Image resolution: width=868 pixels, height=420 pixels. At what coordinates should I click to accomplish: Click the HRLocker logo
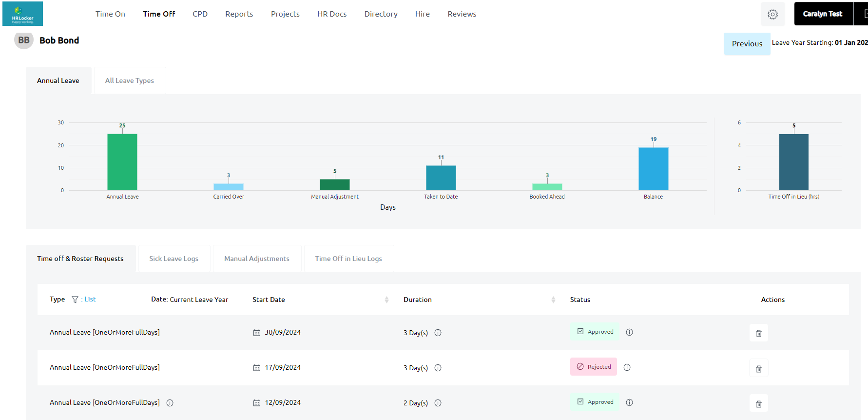[22, 14]
